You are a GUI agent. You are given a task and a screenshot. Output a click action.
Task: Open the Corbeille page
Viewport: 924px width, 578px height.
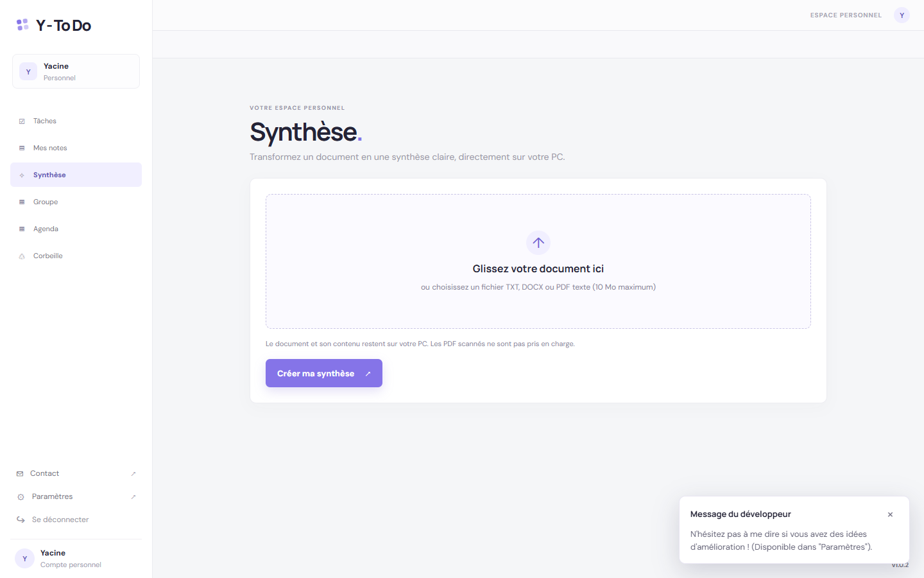(76, 256)
